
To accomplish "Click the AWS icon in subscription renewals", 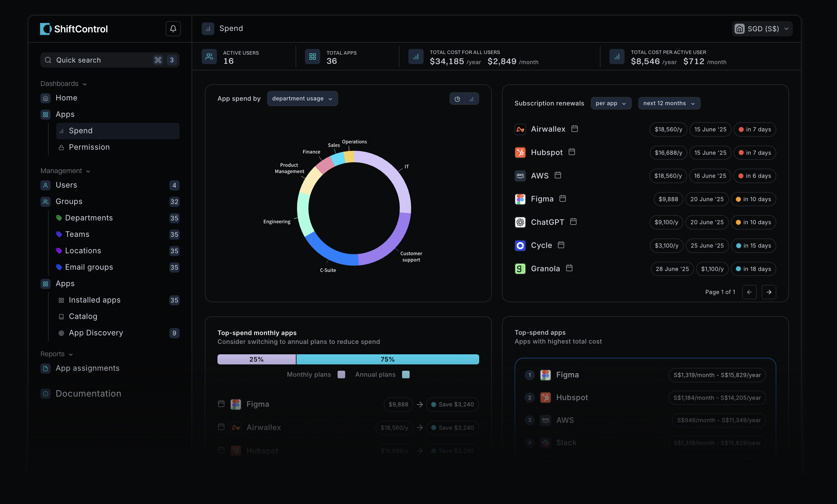I will tap(520, 176).
